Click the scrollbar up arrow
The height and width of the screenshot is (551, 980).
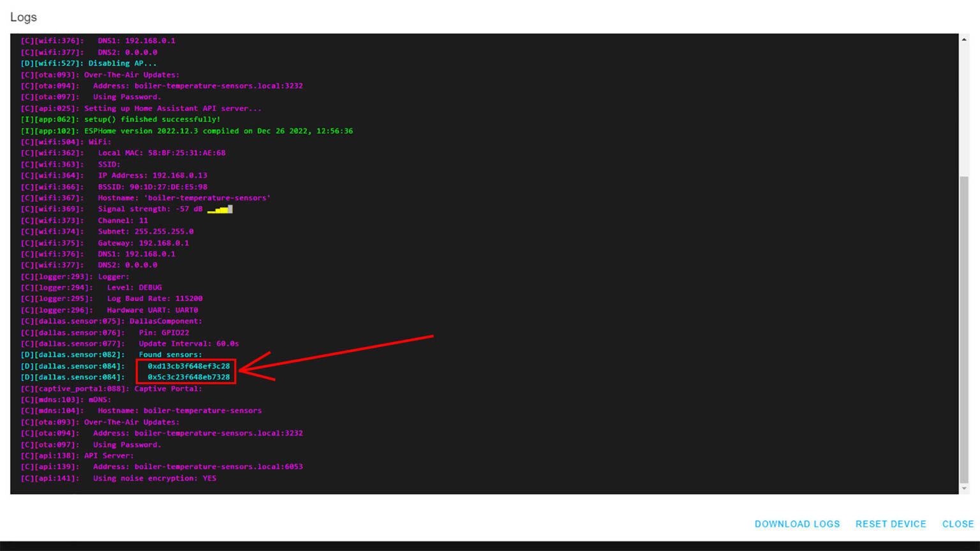tap(964, 40)
